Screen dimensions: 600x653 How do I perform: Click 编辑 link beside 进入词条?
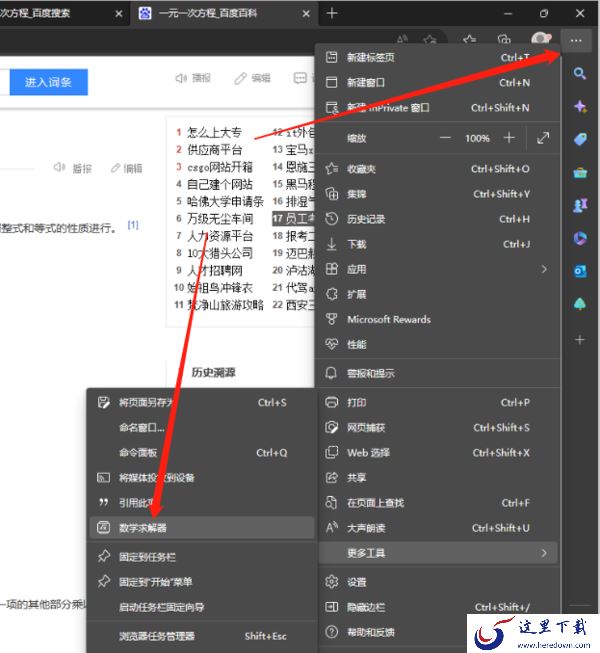pyautogui.click(x=253, y=78)
